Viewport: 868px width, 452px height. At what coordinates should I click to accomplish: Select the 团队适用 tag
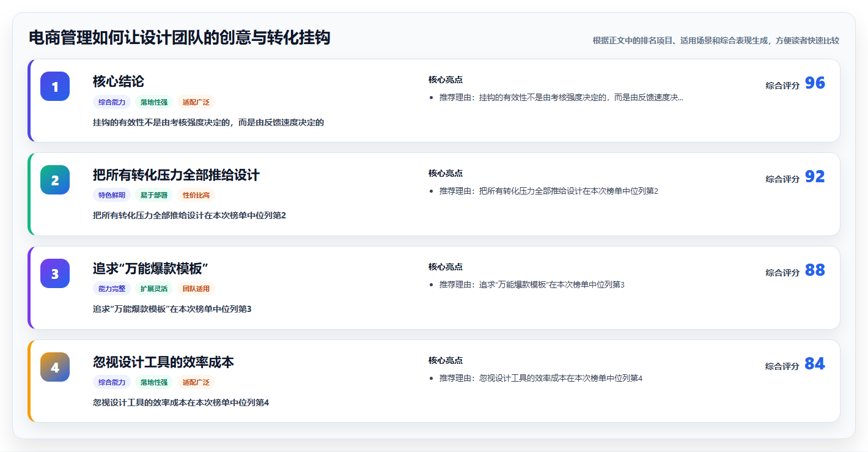click(x=196, y=289)
